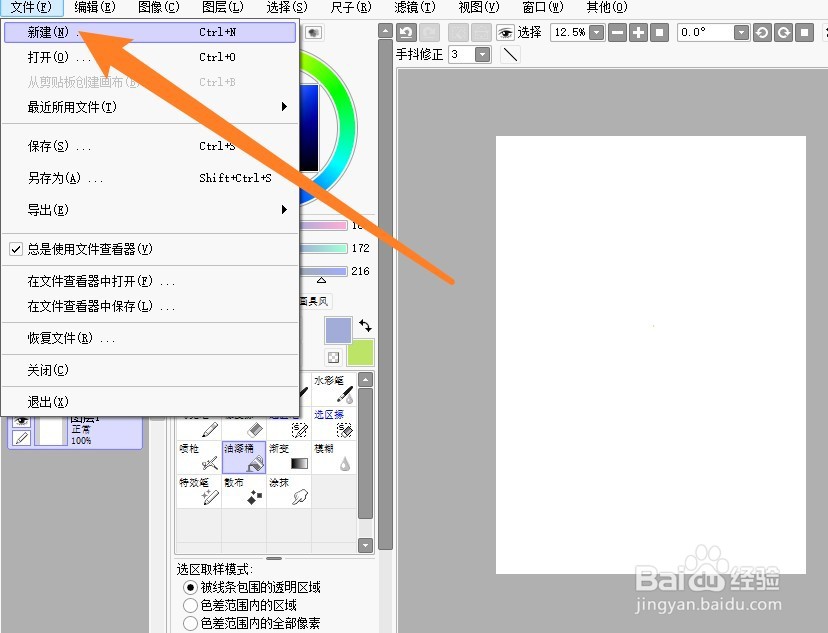The height and width of the screenshot is (633, 828).
Task: Open the 手抖修正 stabilizer dropdown
Action: pyautogui.click(x=482, y=54)
